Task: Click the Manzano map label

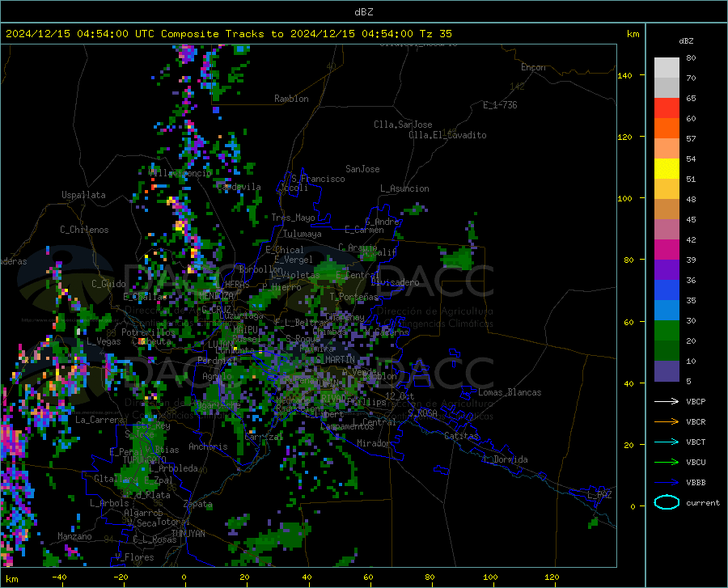Action: pos(74,536)
